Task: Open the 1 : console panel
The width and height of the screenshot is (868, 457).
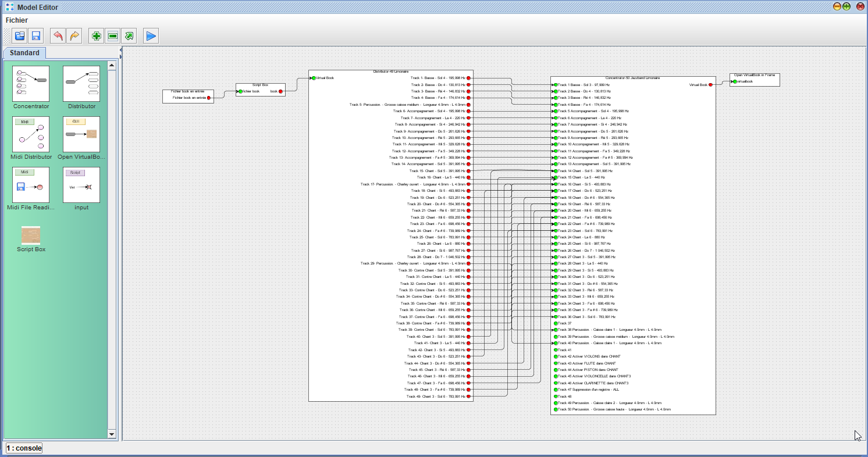Action: [x=24, y=448]
